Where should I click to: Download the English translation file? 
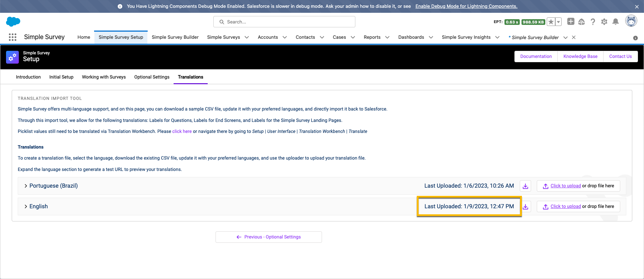tap(526, 206)
